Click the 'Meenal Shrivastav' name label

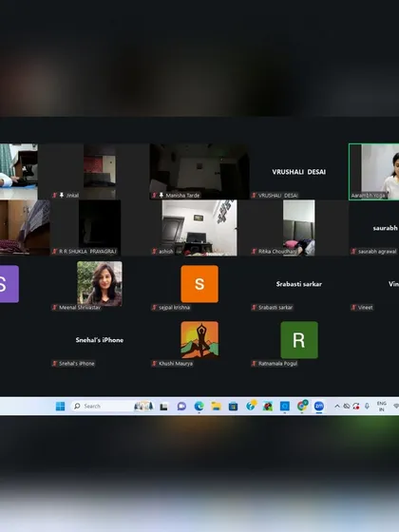pos(80,308)
